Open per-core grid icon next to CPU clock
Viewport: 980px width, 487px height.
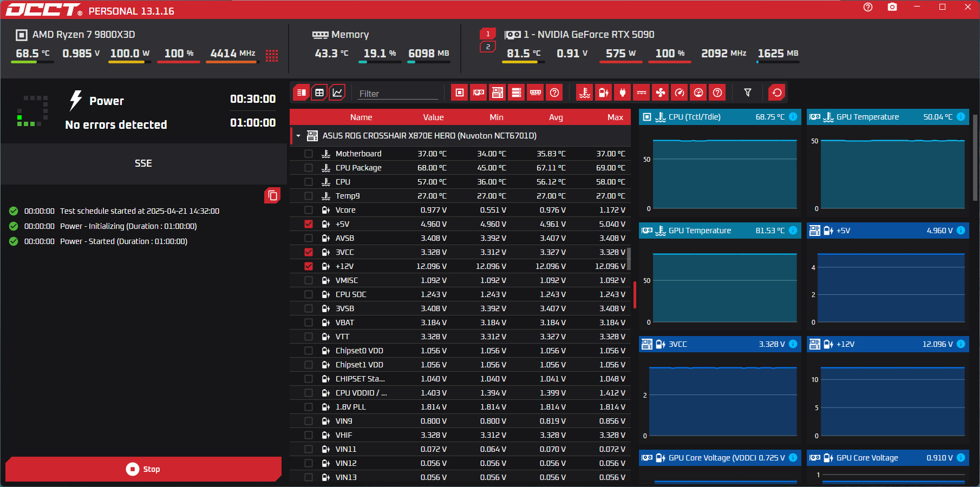272,55
